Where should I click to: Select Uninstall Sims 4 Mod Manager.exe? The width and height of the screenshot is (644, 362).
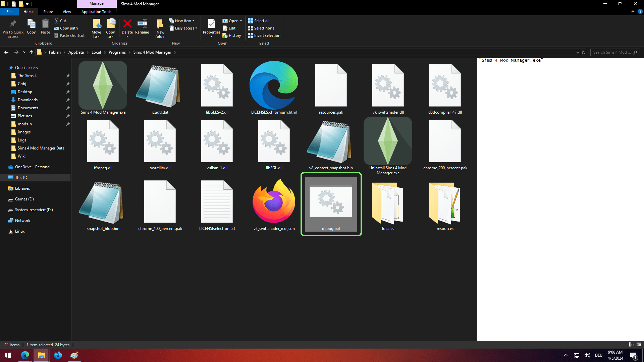point(388,146)
